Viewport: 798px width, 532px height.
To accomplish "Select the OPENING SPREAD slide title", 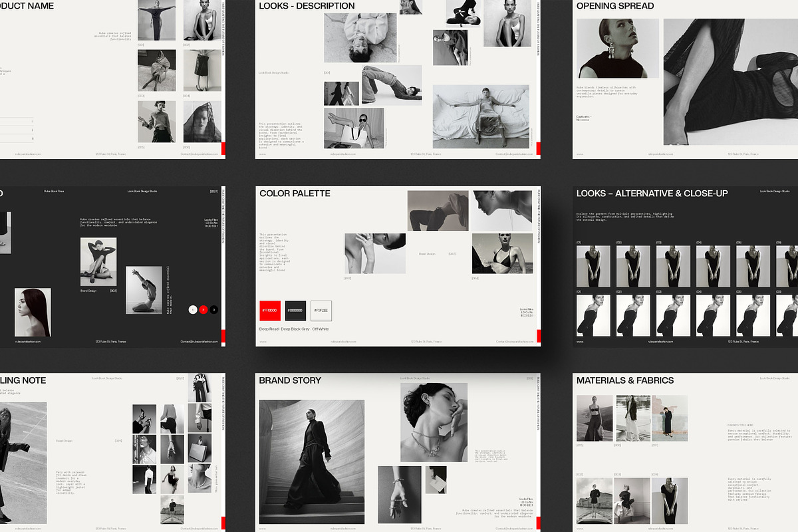I will click(x=615, y=6).
